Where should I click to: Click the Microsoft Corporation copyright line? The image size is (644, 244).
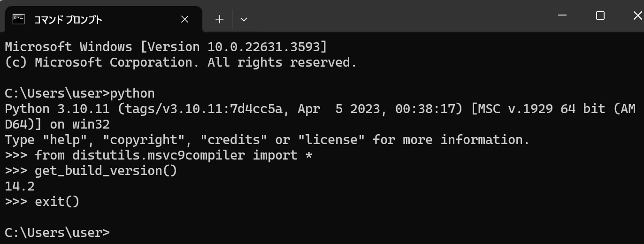181,62
